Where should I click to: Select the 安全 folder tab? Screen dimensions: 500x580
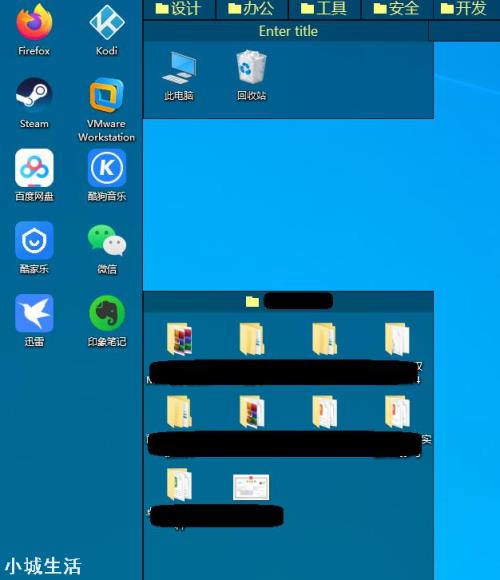click(396, 9)
